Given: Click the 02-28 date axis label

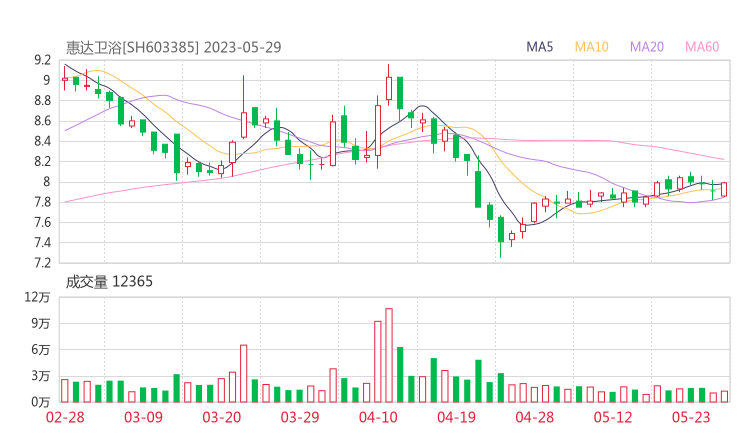Looking at the screenshot, I should point(65,417).
